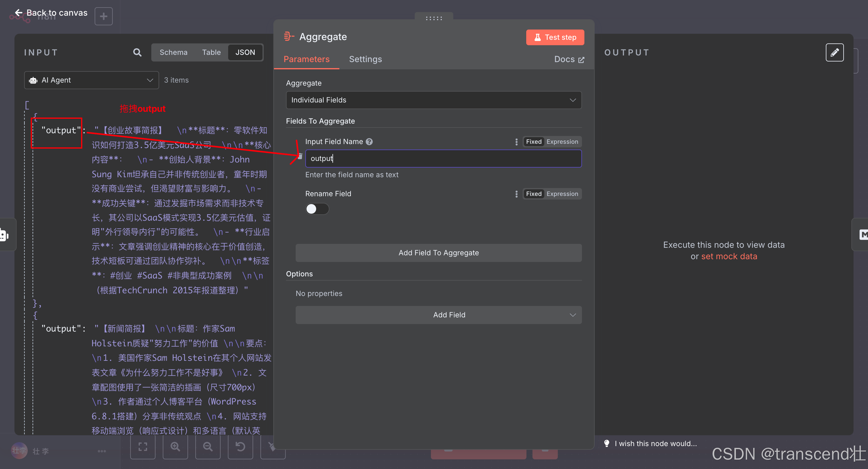
Task: Click the first "output" key in JSON
Action: 61,131
